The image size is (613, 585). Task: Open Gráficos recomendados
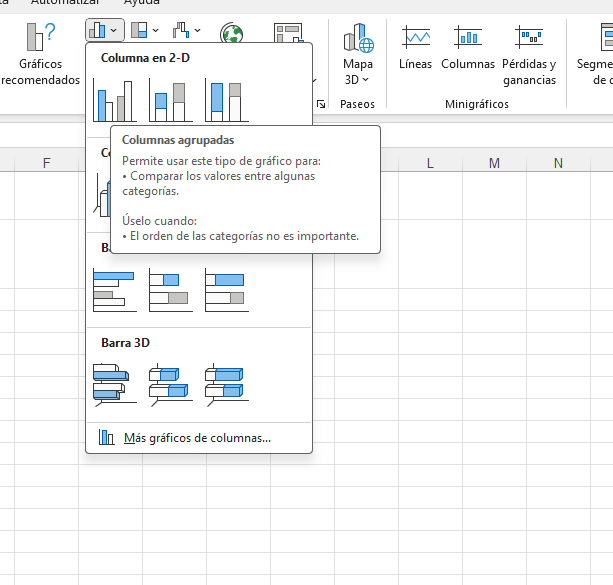[40, 54]
